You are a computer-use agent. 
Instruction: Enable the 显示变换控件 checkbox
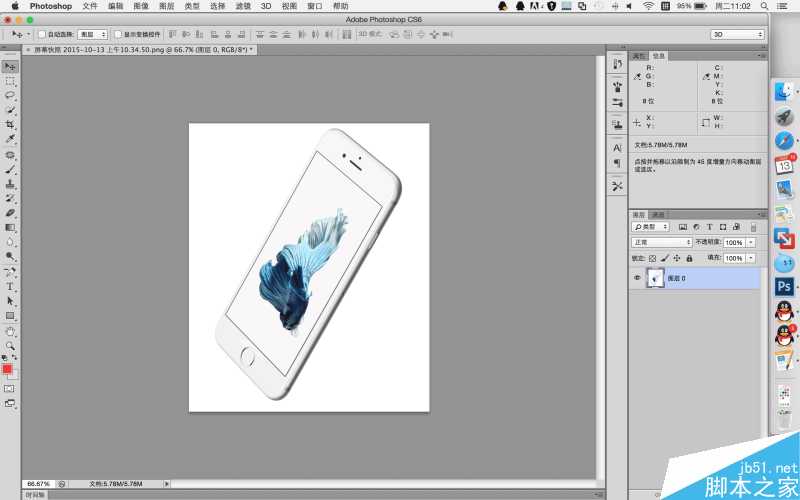[x=117, y=34]
